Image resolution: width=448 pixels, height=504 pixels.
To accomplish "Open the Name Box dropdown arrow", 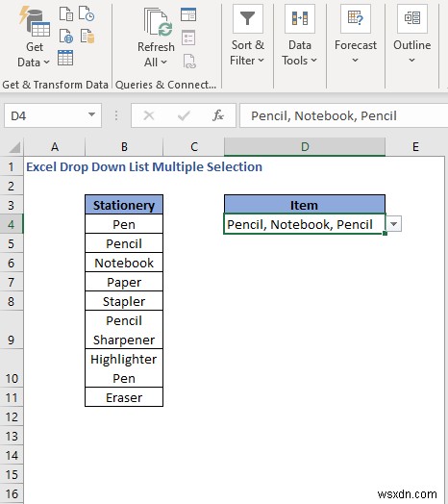I will click(92, 114).
